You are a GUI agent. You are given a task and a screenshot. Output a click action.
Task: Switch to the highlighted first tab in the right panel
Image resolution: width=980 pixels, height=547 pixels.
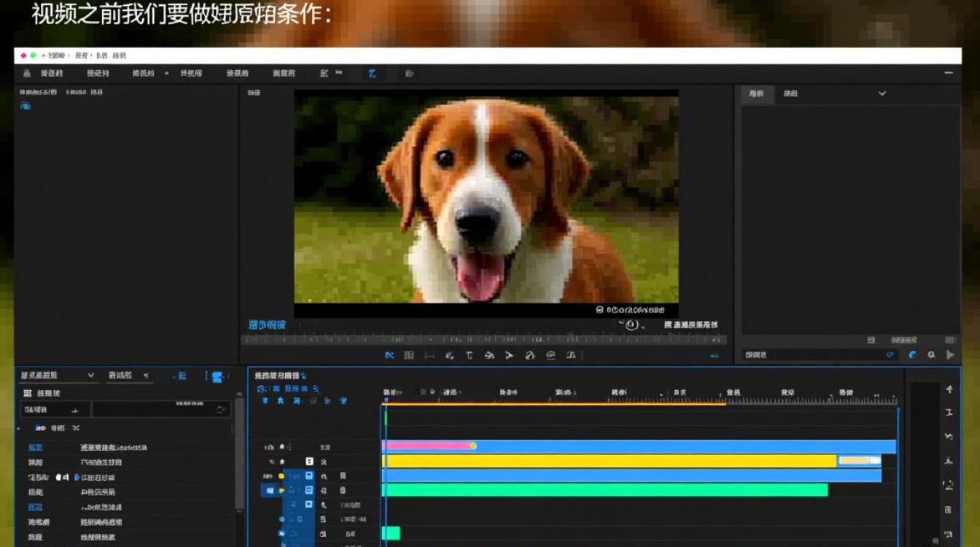click(757, 93)
